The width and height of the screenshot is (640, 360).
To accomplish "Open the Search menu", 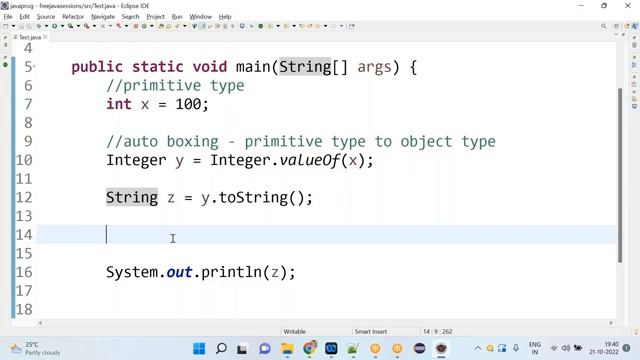I will tap(131, 17).
